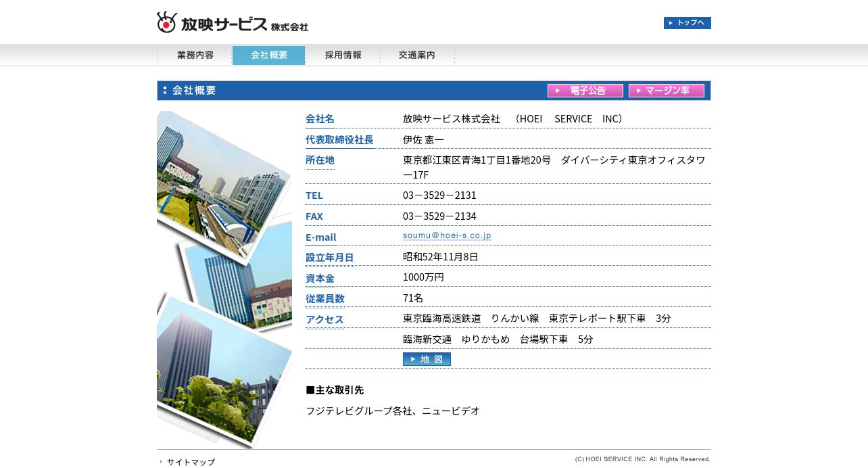868x468 pixels.
Task: Open the サイトマップ link
Action: coord(191,462)
